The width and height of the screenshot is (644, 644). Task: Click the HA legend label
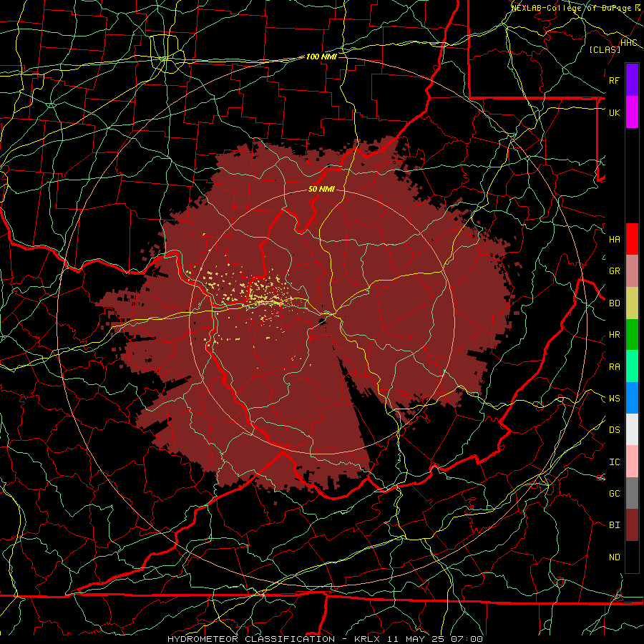click(614, 240)
